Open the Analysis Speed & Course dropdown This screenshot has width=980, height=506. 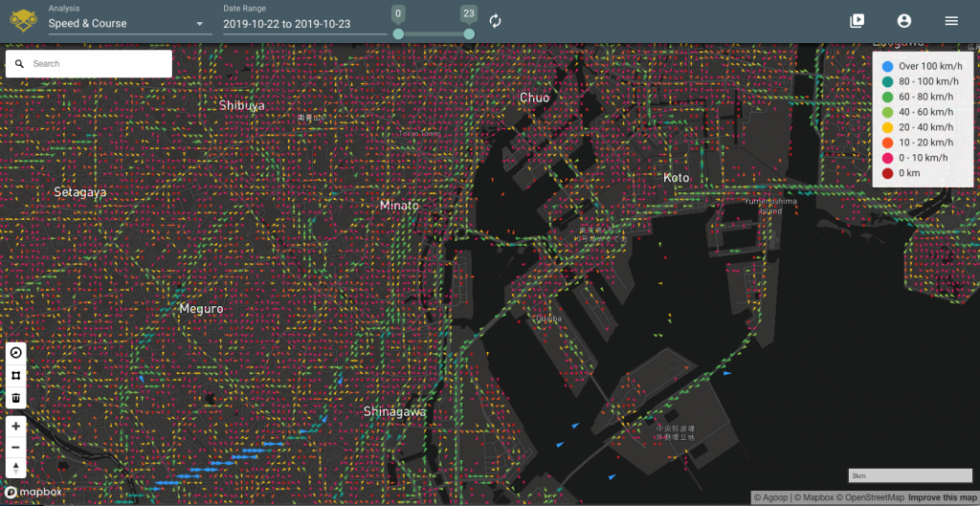point(129,23)
